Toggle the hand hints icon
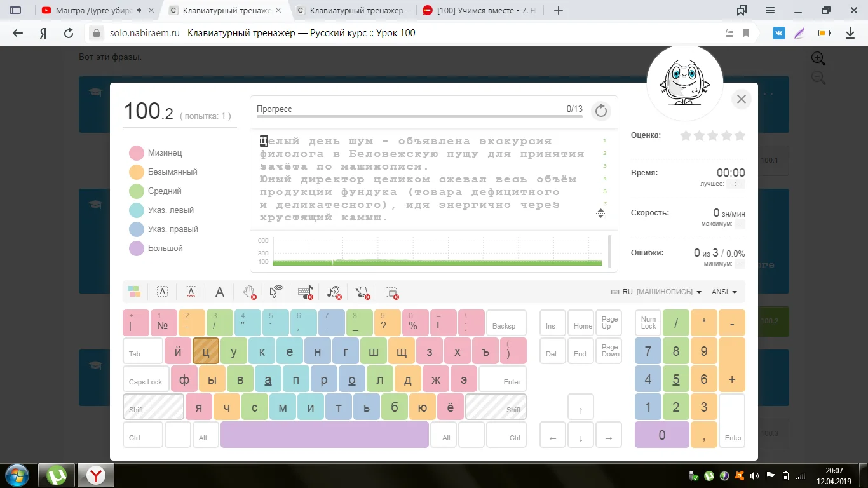Screen dimensions: 868x488 [249, 292]
